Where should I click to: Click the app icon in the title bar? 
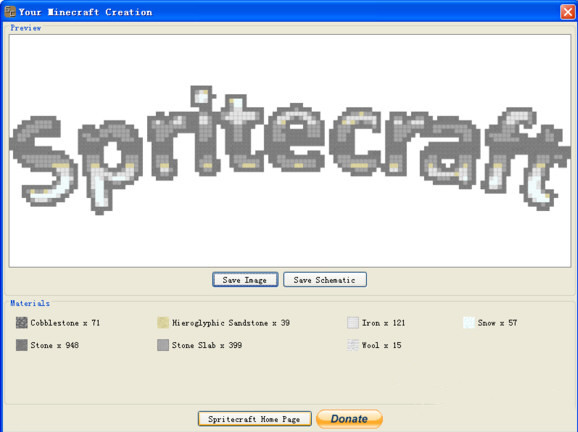(x=10, y=11)
